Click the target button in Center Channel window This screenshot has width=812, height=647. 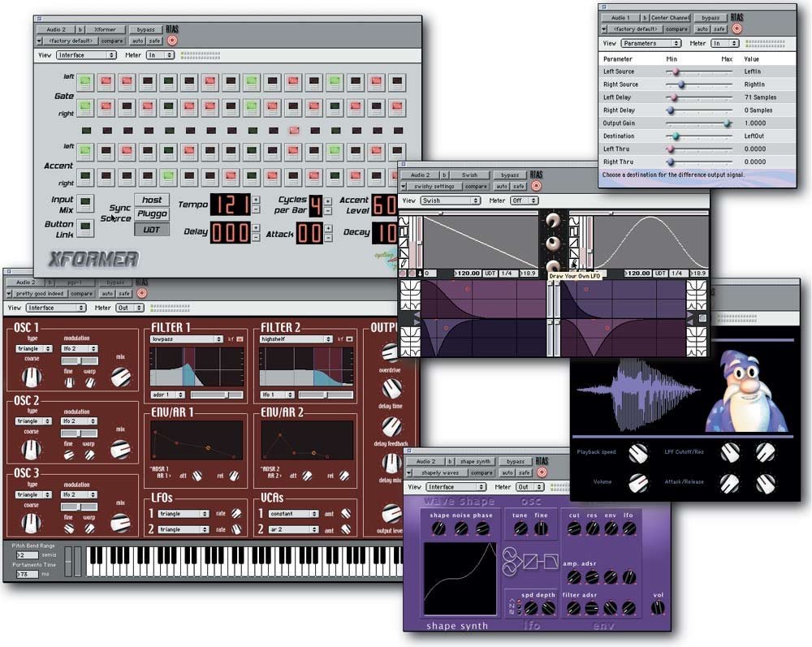point(736,29)
